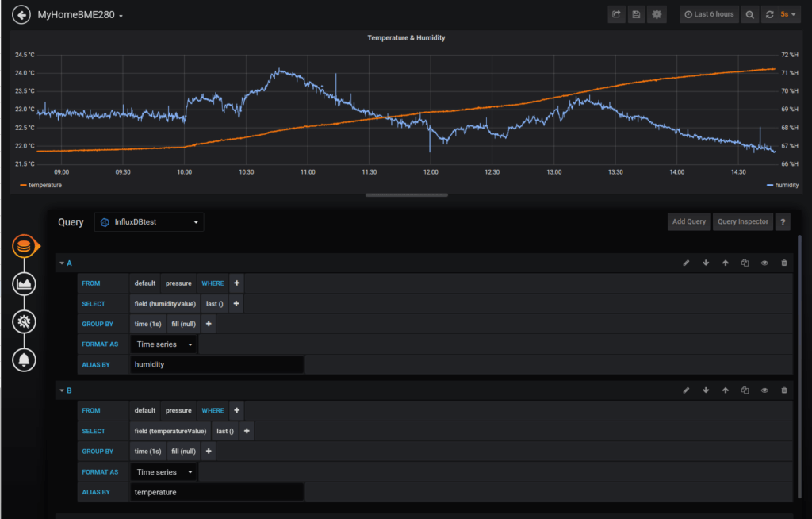This screenshot has width=812, height=519.
Task: Click the Temperature & Humidity panel title
Action: click(x=406, y=38)
